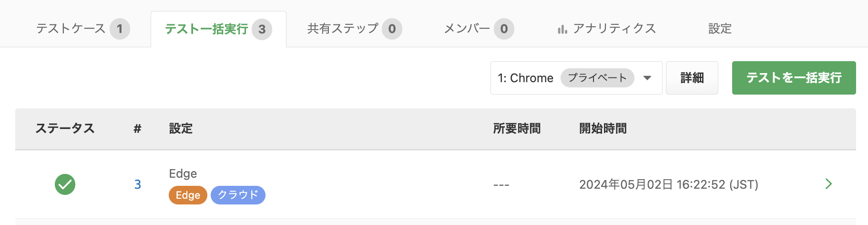Expand the 1: Chrome configuration dropdown
The width and height of the screenshot is (868, 225).
(576, 78)
